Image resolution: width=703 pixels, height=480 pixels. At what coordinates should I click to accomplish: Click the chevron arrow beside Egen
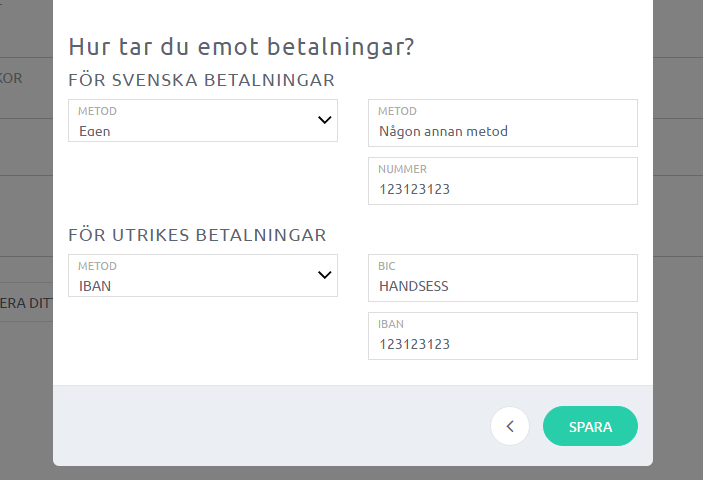pyautogui.click(x=324, y=120)
